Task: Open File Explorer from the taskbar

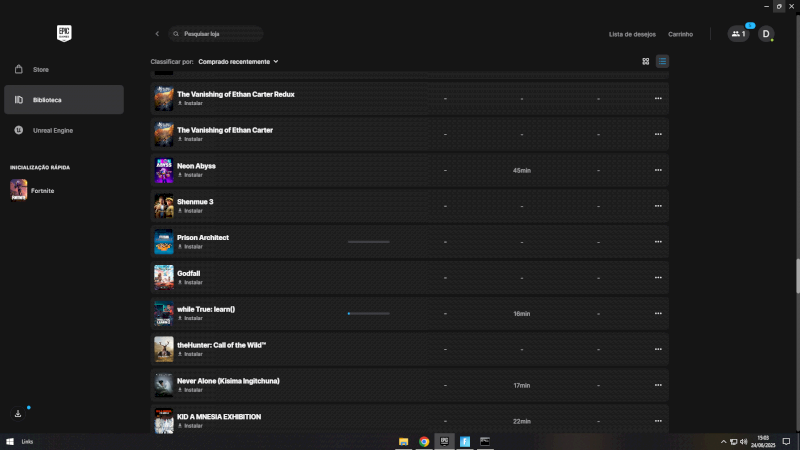Action: [x=404, y=441]
